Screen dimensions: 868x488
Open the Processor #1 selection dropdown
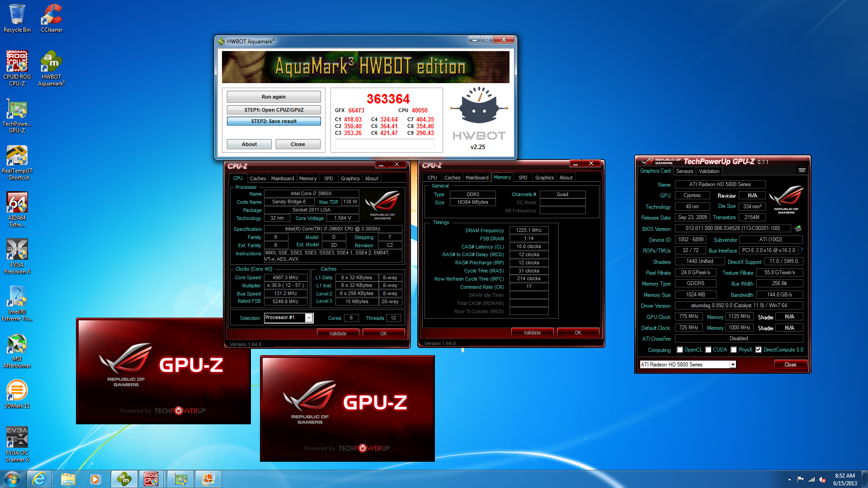pyautogui.click(x=309, y=318)
